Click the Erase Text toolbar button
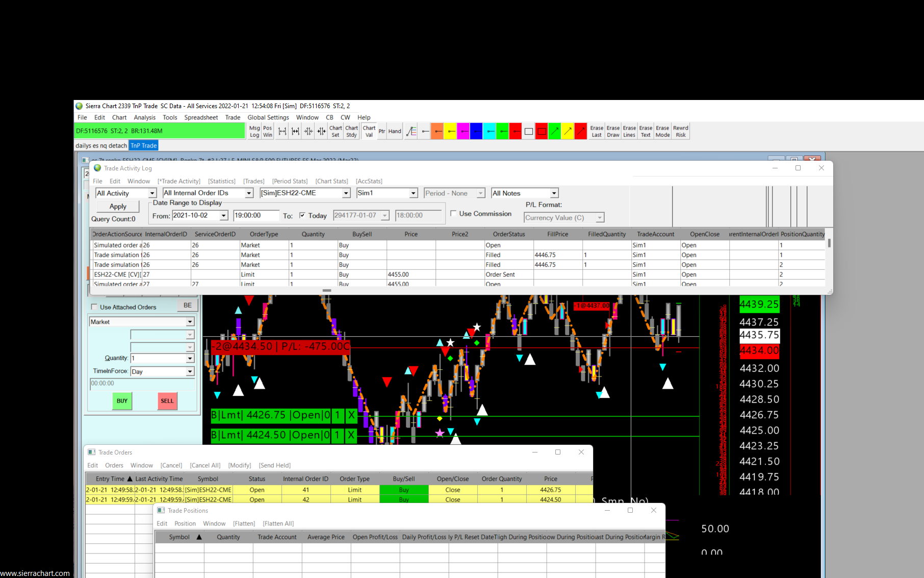Screen dimensions: 924x578 646,132
